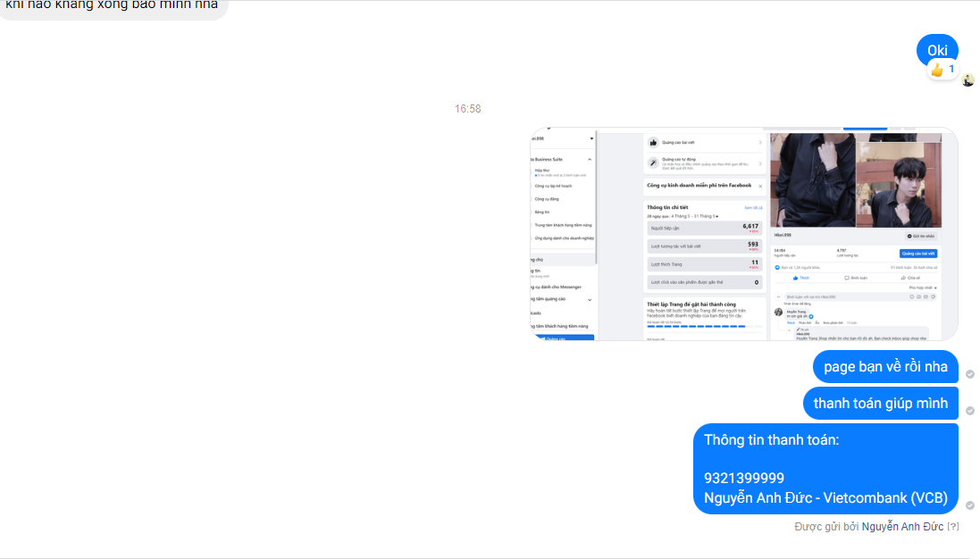Click delivered checkmark beside payment info message
Screen dimensions: 980x559
pyautogui.click(x=970, y=505)
